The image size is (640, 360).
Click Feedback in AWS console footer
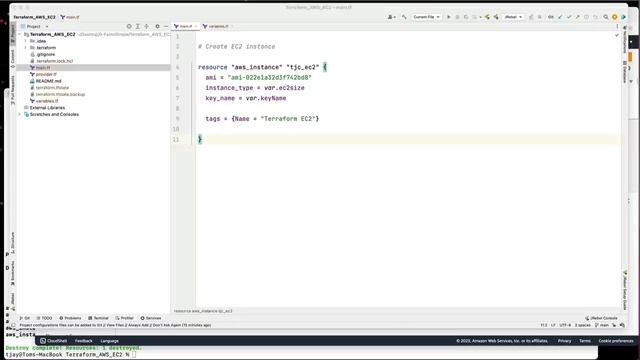pos(84,341)
